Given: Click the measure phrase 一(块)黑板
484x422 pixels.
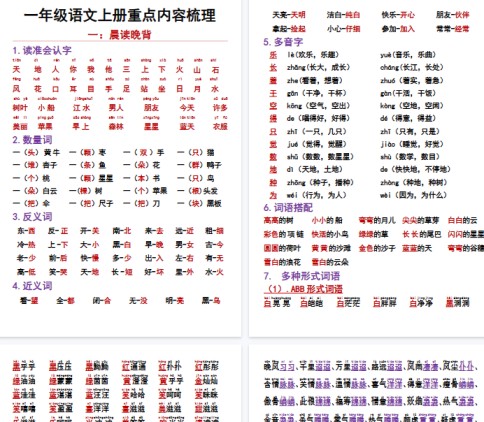Looking at the screenshot, I should click(200, 203).
